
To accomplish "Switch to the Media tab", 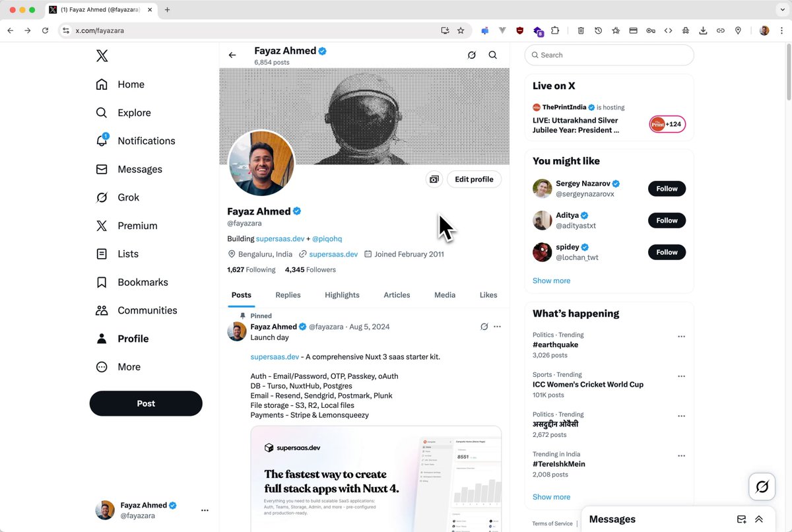I will pyautogui.click(x=445, y=295).
